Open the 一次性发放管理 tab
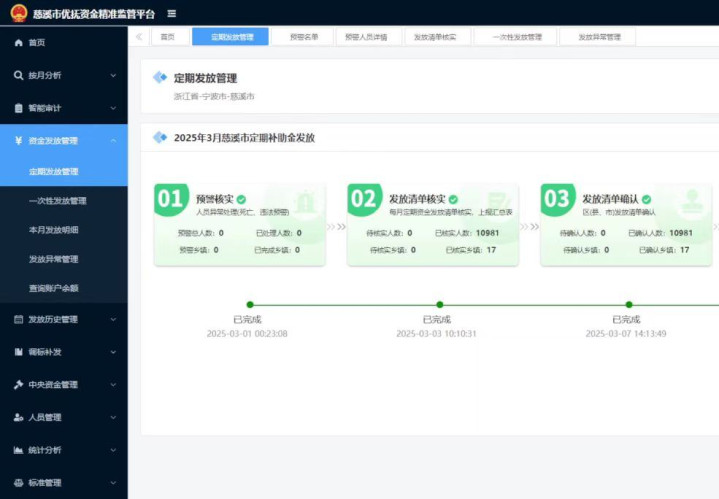The image size is (719, 499). (x=517, y=37)
